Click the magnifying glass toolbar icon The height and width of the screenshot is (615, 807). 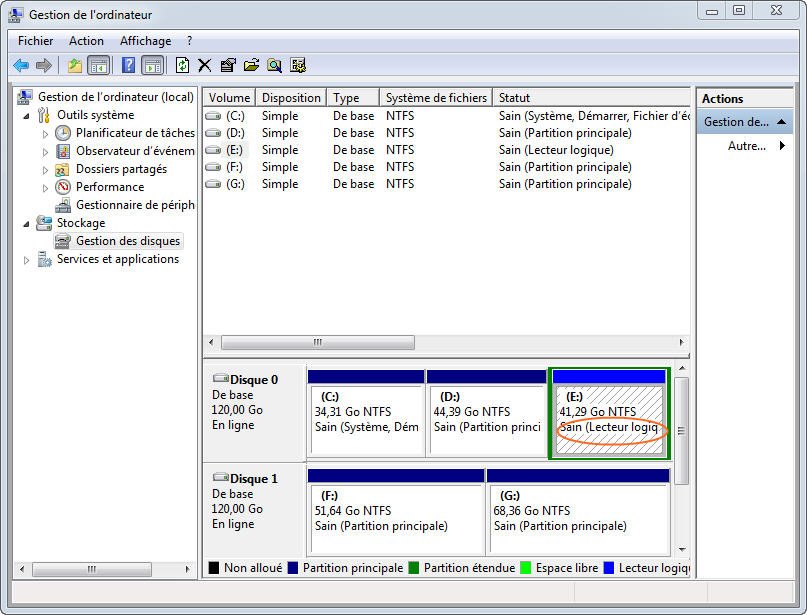tap(274, 65)
